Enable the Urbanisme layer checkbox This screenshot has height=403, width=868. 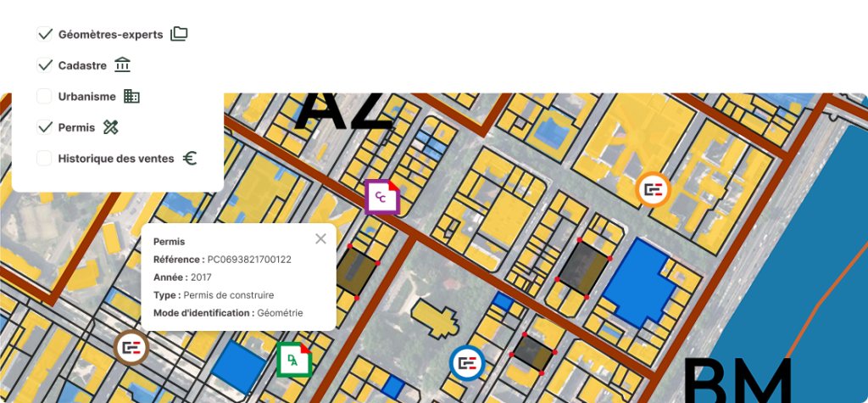tap(45, 96)
